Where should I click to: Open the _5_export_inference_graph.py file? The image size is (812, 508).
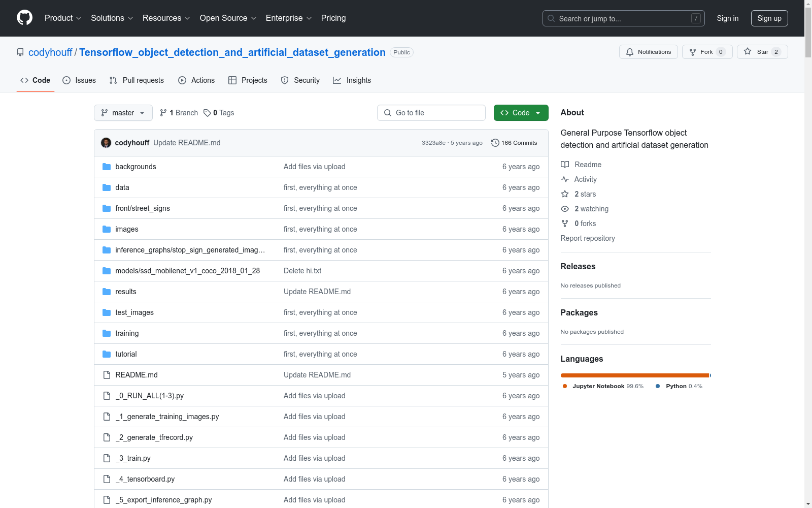coord(163,500)
